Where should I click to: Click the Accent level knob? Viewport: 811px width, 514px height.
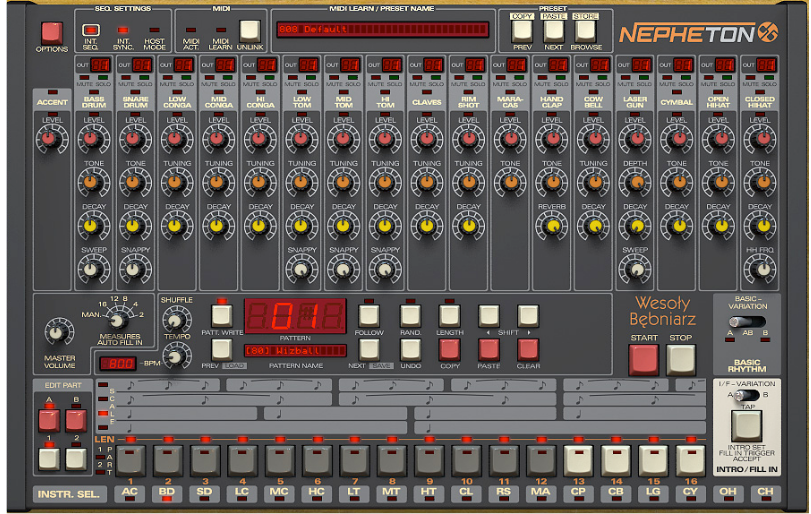52,139
